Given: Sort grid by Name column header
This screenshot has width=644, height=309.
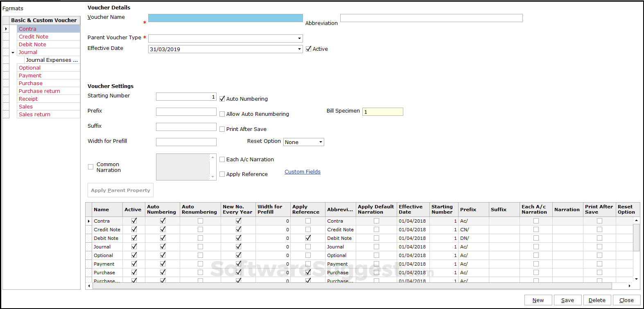Looking at the screenshot, I should click(107, 209).
